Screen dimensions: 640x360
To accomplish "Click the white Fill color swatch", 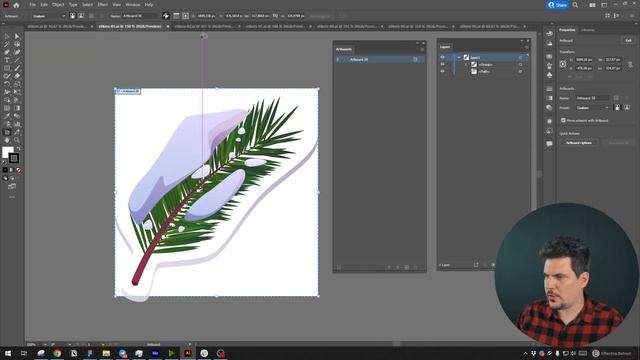I will (x=7, y=152).
